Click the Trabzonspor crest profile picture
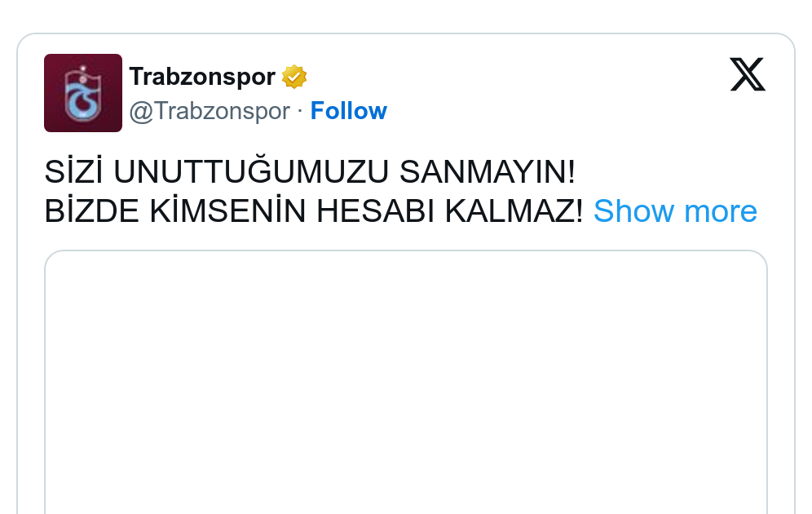 pyautogui.click(x=83, y=93)
